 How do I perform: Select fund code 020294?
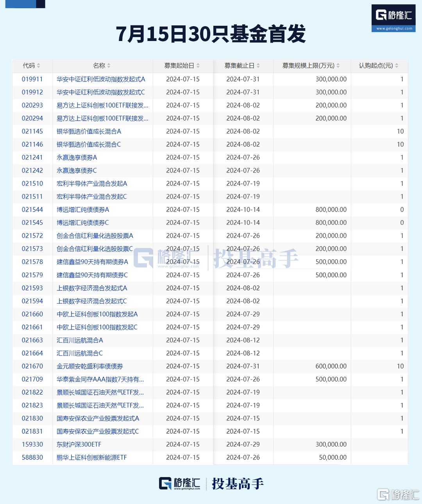point(32,118)
